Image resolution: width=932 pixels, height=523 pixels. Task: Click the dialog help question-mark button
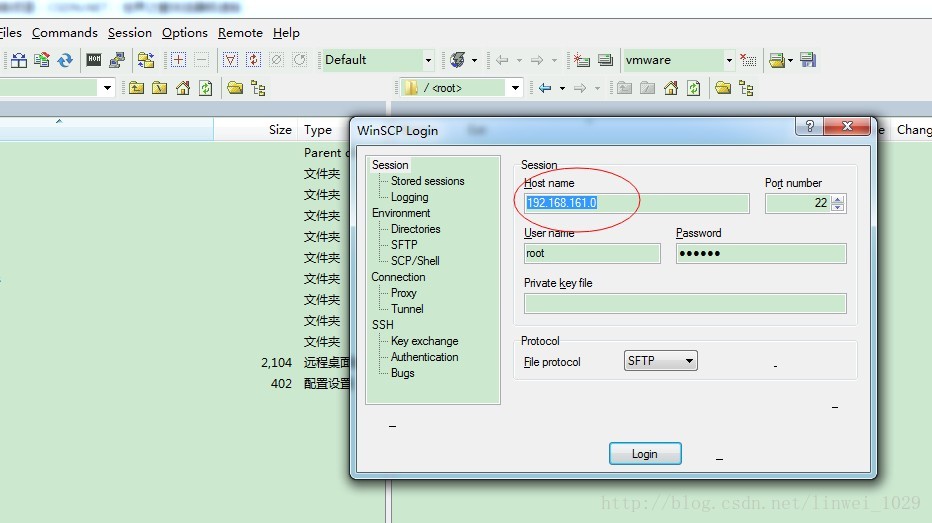tap(810, 126)
